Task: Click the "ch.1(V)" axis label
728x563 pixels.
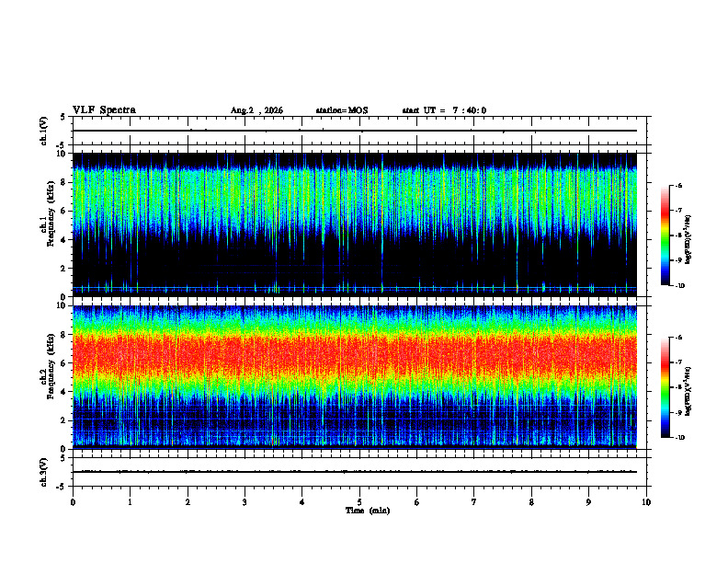Action: 44,131
